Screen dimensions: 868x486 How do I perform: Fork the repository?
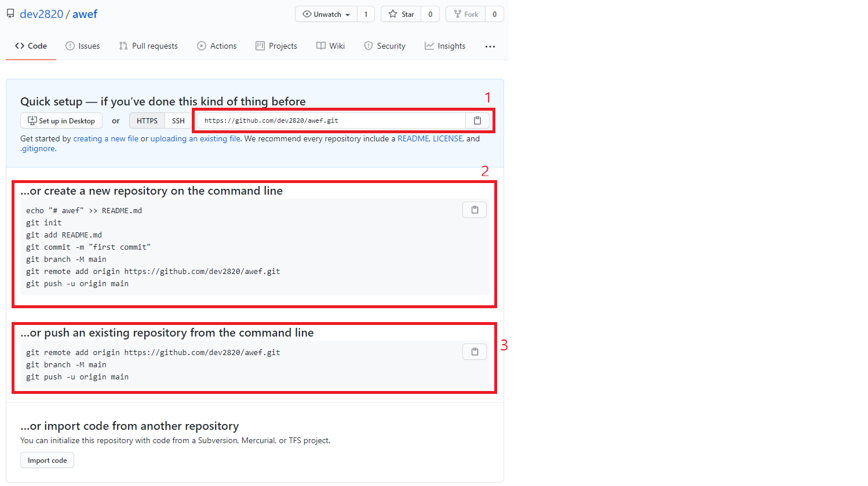466,14
